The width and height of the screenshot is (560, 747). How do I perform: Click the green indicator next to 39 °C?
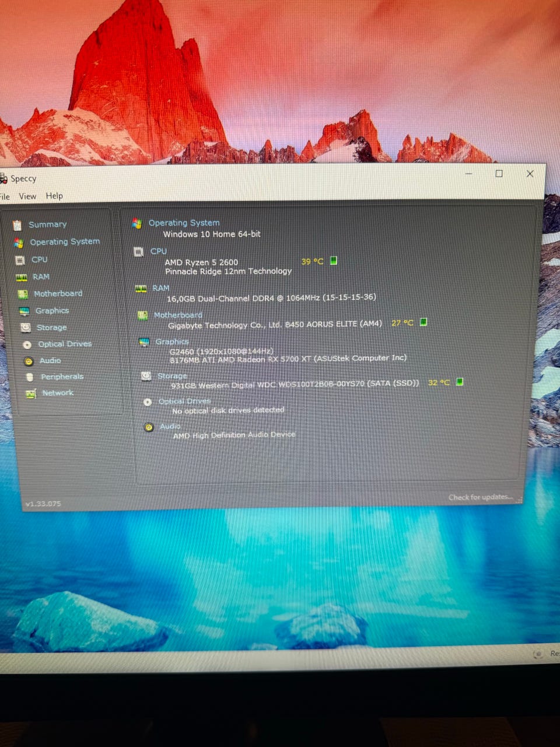pyautogui.click(x=334, y=261)
